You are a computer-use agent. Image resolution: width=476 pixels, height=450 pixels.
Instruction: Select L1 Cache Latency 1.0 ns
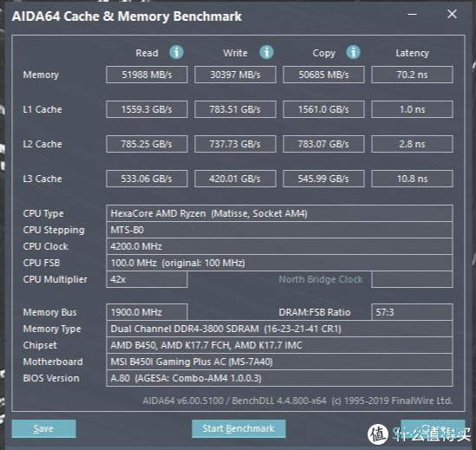(x=412, y=109)
